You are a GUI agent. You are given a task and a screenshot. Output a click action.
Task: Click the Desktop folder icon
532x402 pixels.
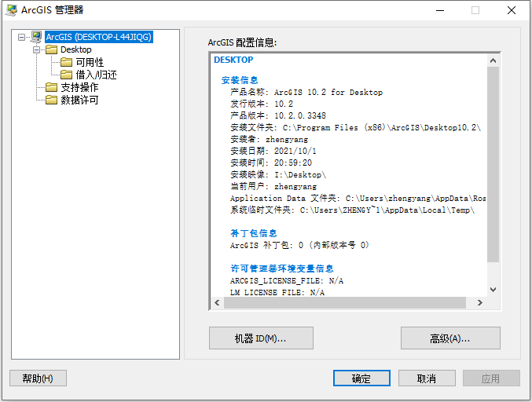[x=51, y=49]
